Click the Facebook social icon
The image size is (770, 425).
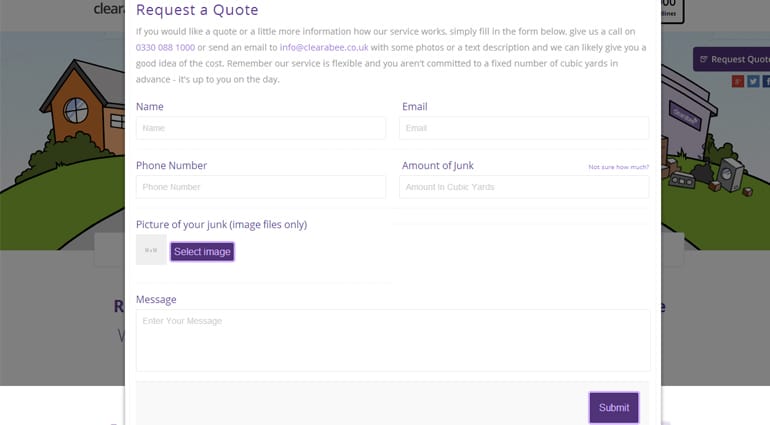(765, 81)
